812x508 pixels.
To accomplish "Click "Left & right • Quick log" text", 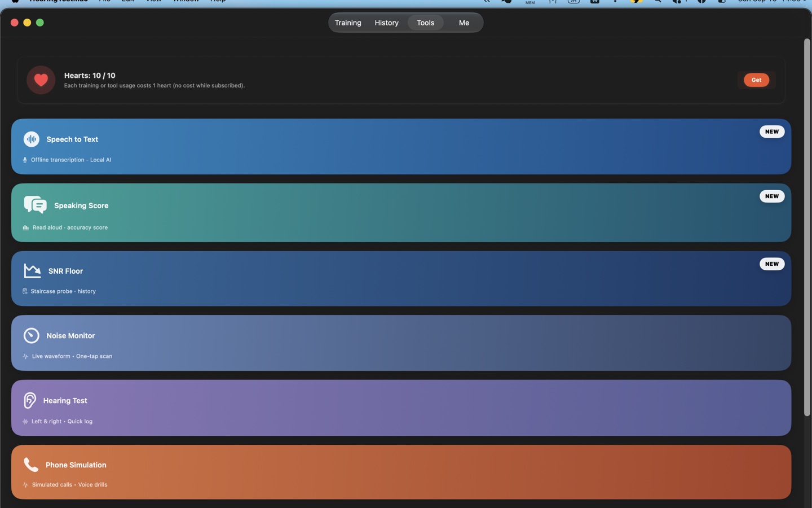I will click(x=62, y=422).
